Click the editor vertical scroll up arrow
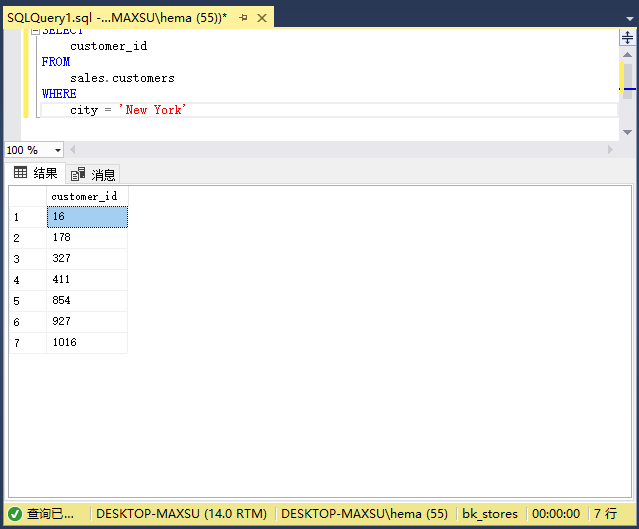The image size is (639, 529). tap(628, 54)
